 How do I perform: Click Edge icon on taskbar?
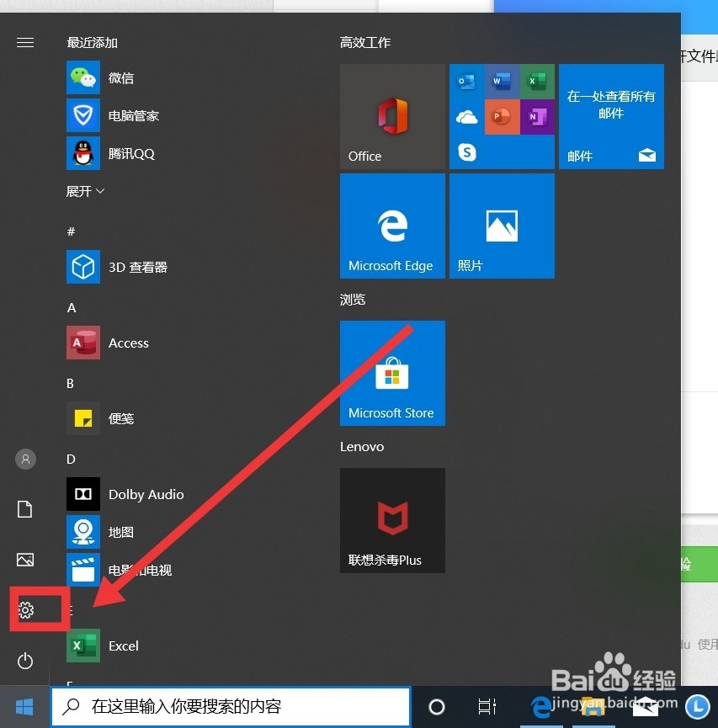coord(541,708)
